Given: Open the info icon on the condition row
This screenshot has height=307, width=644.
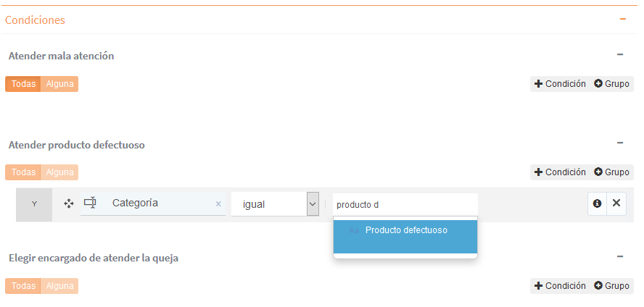Looking at the screenshot, I should (x=597, y=203).
